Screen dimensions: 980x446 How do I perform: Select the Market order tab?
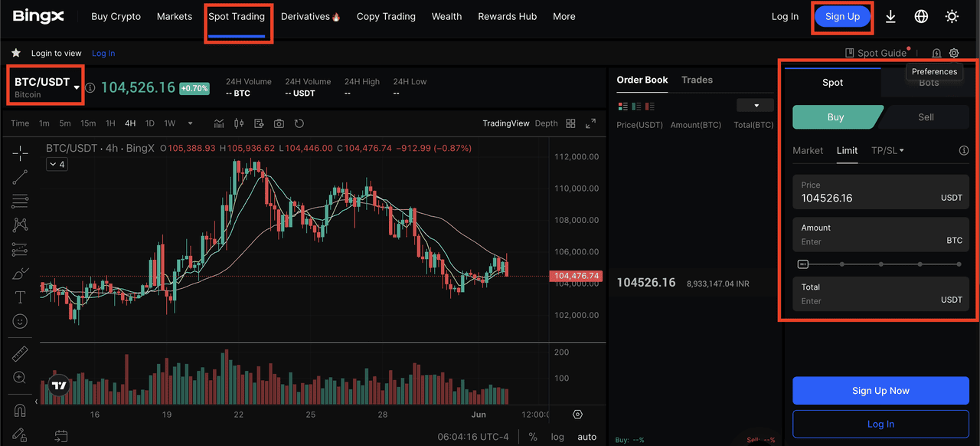pos(808,150)
